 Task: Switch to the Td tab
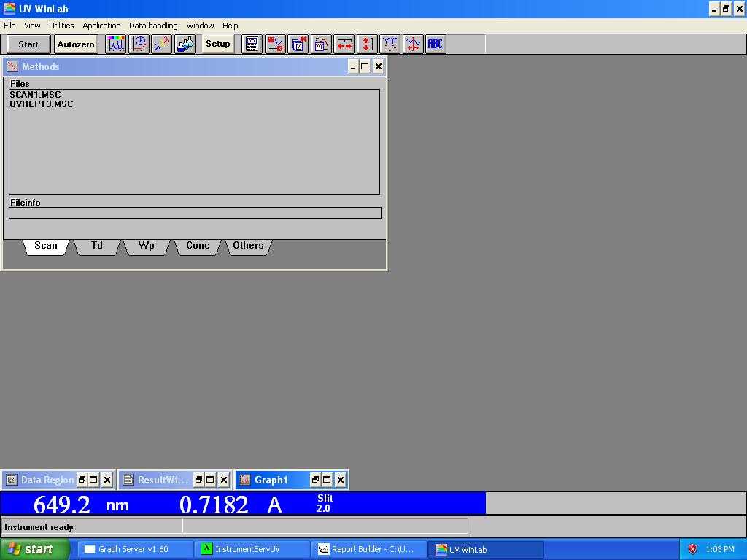[97, 246]
